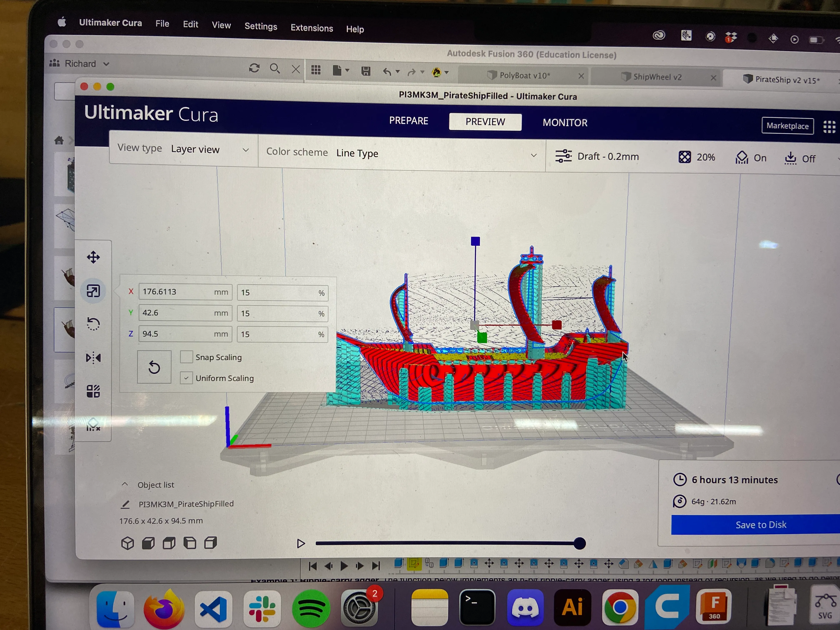
Task: Enable the Snap Scaling checkbox
Action: (186, 357)
